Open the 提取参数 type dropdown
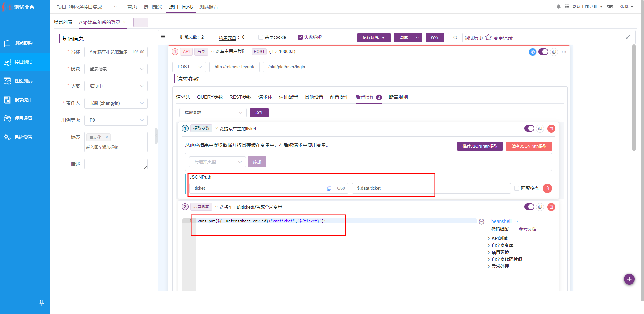The width and height of the screenshot is (644, 314). (x=213, y=113)
